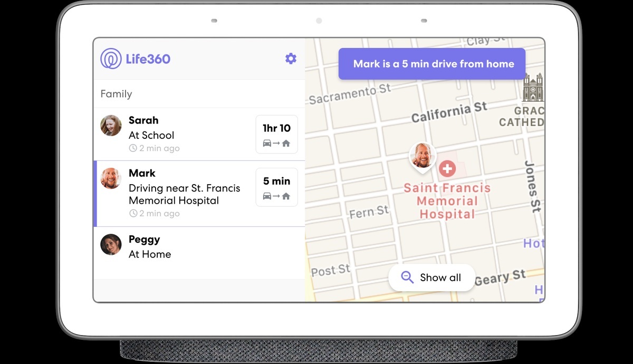Select Mark's avatar in the family list
Image resolution: width=633 pixels, height=364 pixels.
pyautogui.click(x=111, y=178)
